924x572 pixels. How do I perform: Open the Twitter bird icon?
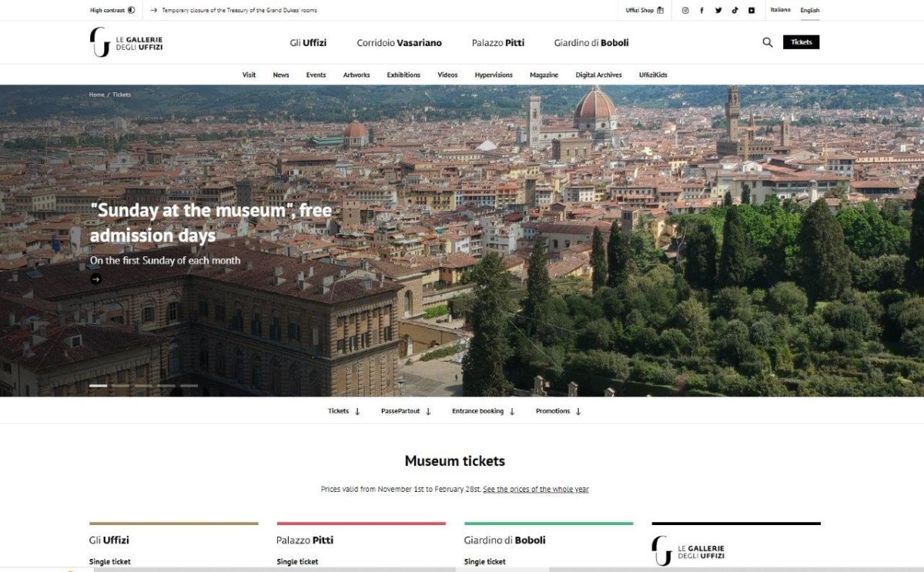click(718, 10)
